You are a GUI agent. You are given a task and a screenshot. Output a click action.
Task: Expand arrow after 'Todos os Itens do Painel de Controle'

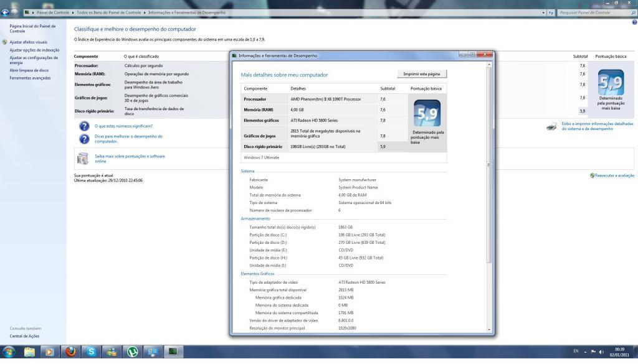click(145, 12)
